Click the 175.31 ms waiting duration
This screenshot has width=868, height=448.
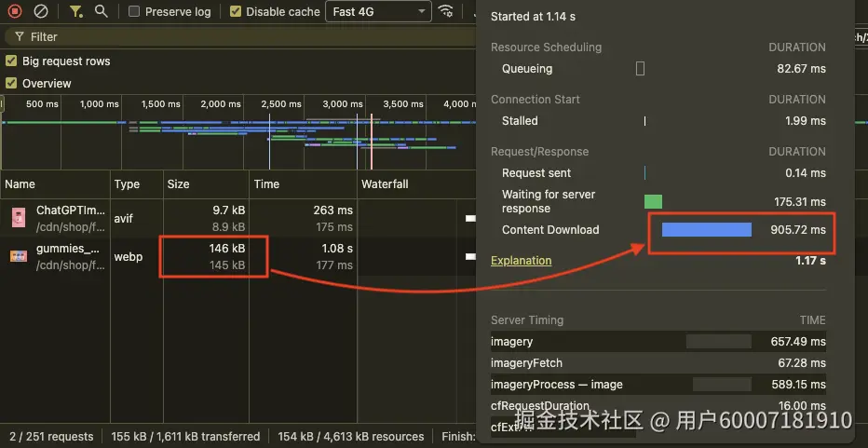[800, 201]
